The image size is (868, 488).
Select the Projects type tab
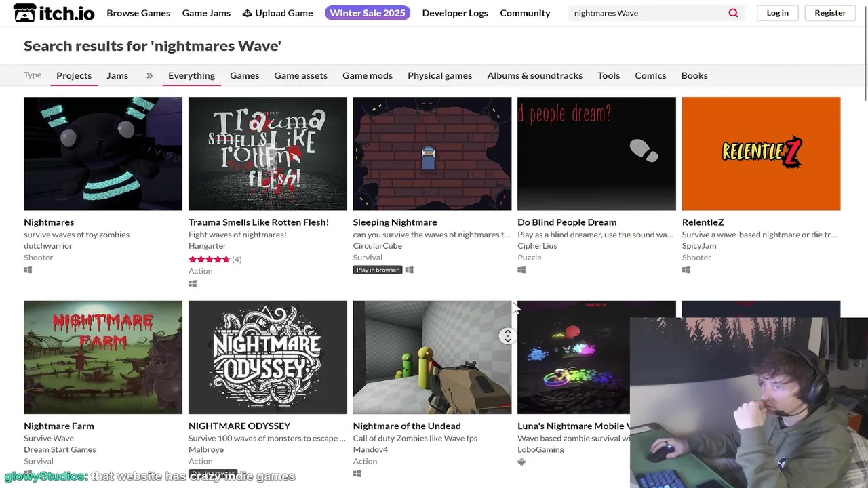tap(74, 75)
